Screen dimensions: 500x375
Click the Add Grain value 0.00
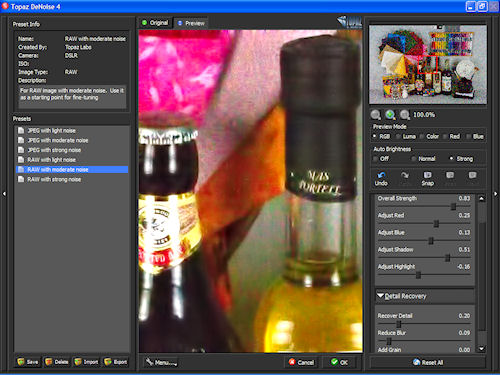click(464, 350)
